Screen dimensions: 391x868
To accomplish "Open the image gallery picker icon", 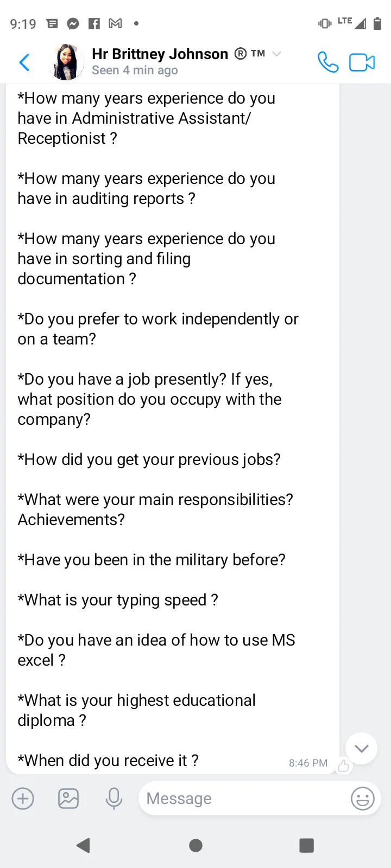I will coord(68,799).
